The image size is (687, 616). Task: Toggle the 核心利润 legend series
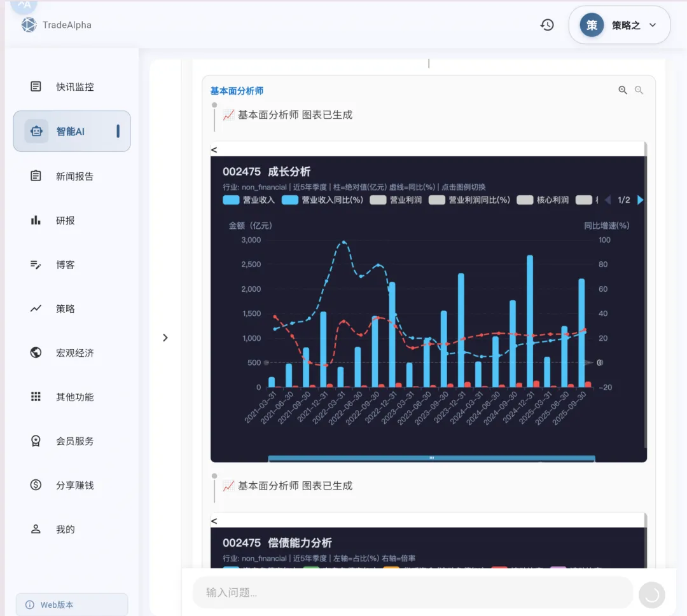(x=543, y=200)
